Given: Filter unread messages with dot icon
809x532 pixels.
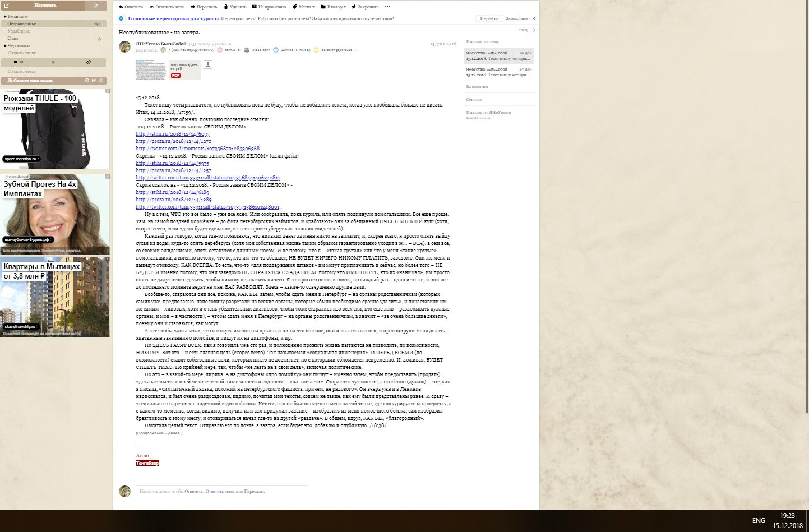Looking at the screenshot, I should tap(53, 62).
